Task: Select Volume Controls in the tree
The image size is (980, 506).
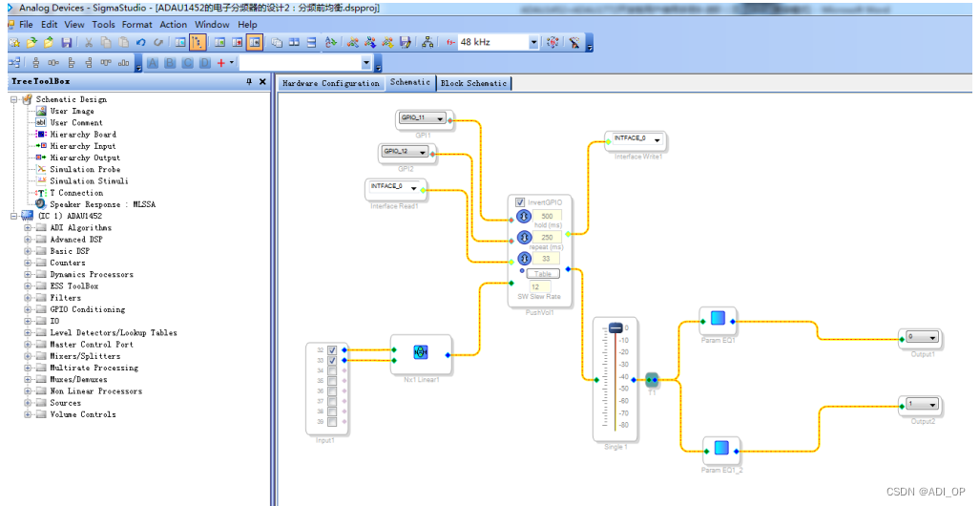Action: point(82,414)
